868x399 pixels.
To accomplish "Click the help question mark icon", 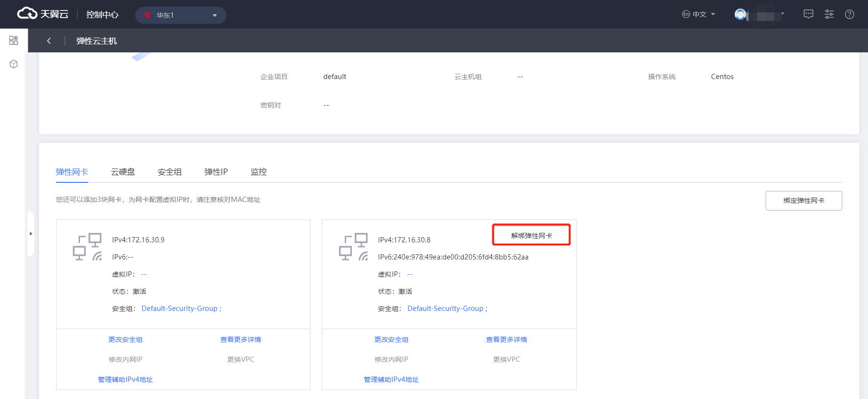I will point(849,14).
